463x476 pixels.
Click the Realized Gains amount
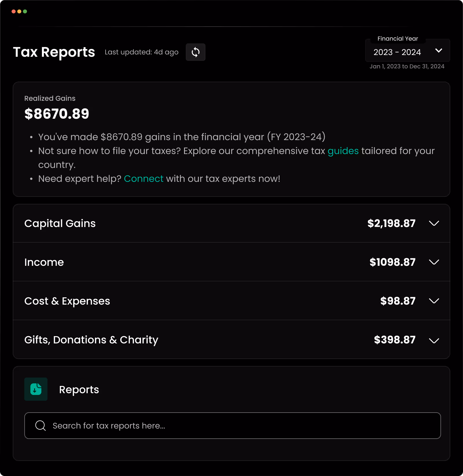coord(57,113)
